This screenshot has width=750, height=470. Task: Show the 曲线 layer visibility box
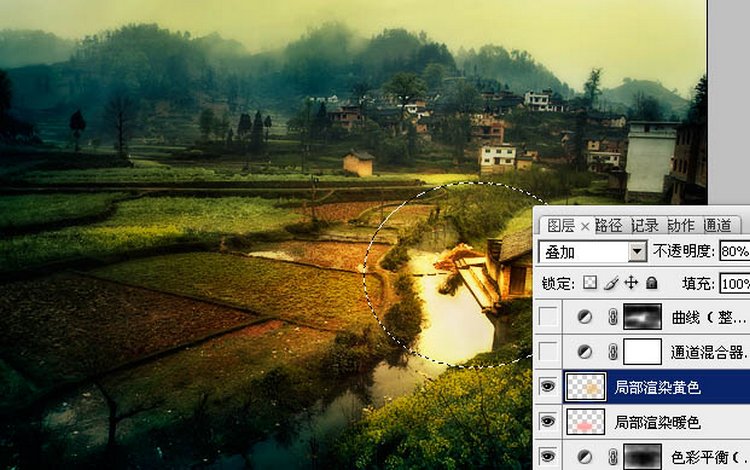tap(548, 318)
